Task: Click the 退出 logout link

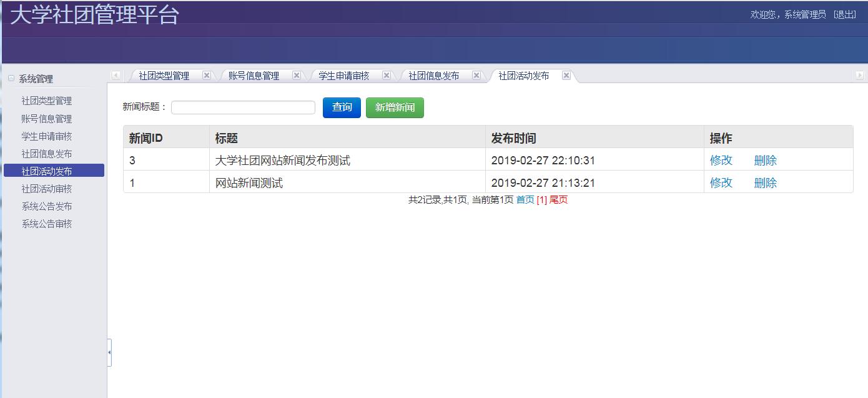Action: [846, 13]
